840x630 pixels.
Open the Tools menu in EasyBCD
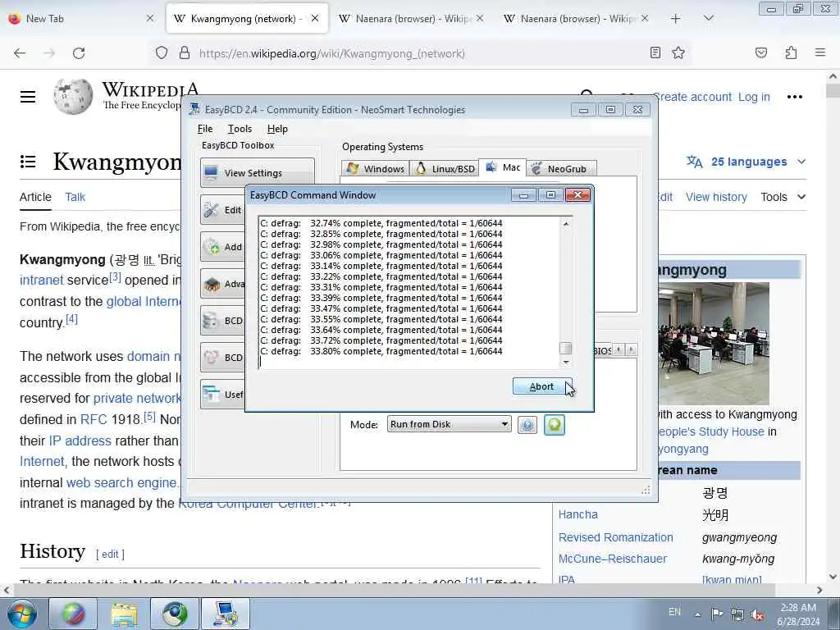pyautogui.click(x=240, y=129)
